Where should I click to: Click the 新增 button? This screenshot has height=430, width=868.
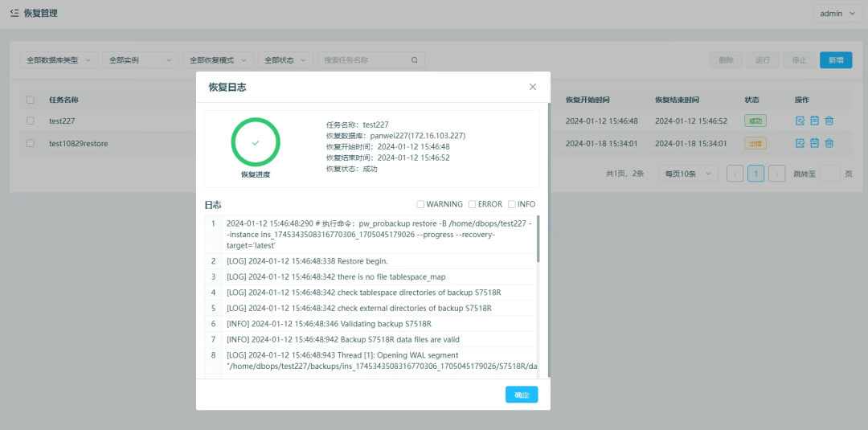pos(836,60)
